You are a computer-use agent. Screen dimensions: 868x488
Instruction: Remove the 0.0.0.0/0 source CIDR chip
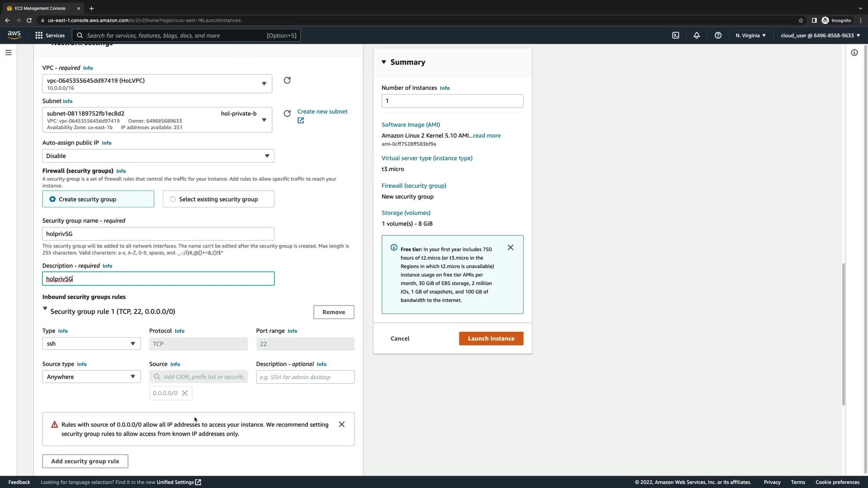tap(185, 393)
